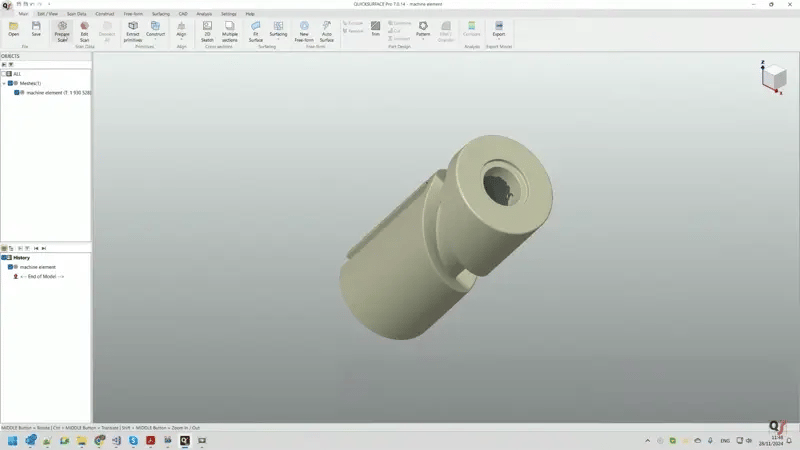Click the Save icon in ribbon
The image size is (800, 450).
pos(36,29)
